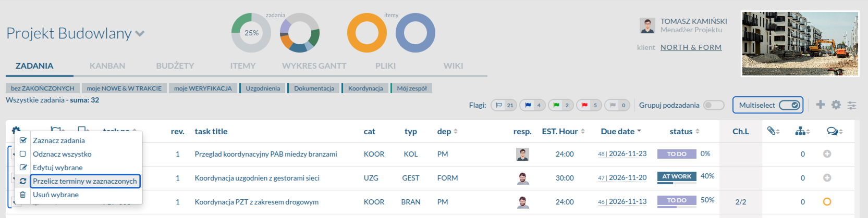
Task: Sort by status column
Action: point(684,132)
